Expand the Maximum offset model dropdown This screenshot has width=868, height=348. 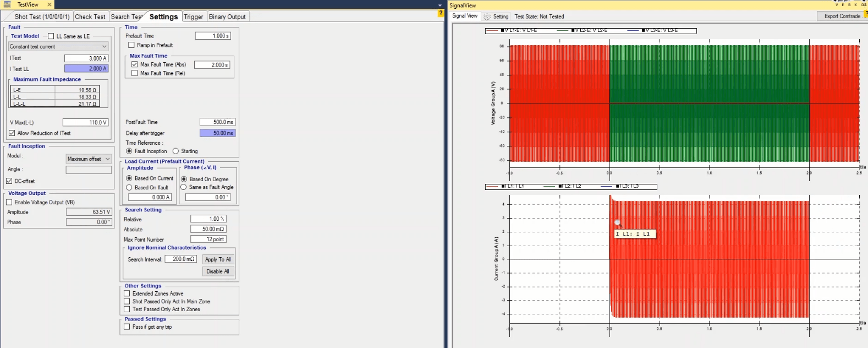pos(89,159)
